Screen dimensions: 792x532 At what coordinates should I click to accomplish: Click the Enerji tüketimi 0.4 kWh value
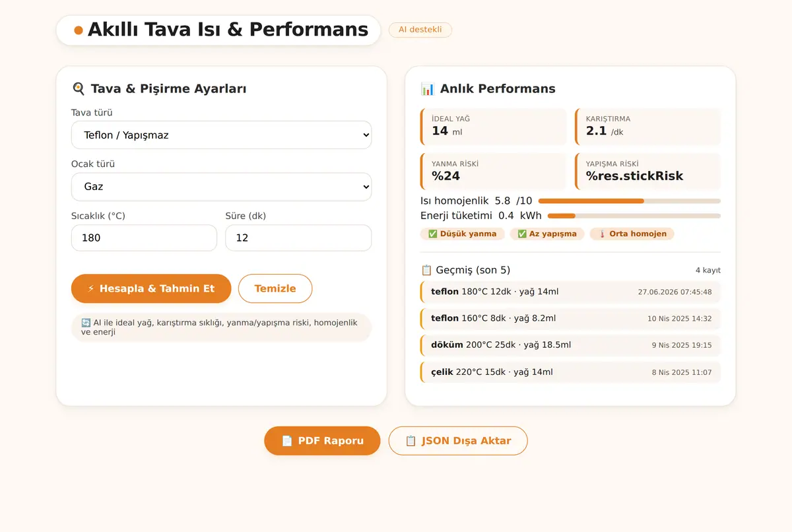[520, 216]
